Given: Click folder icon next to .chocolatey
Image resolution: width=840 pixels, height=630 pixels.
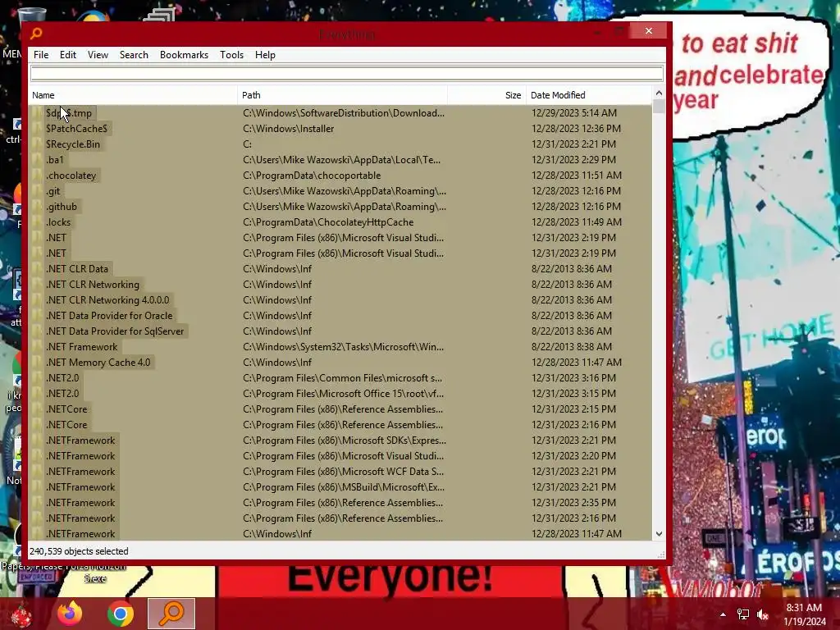Looking at the screenshot, I should point(37,176).
